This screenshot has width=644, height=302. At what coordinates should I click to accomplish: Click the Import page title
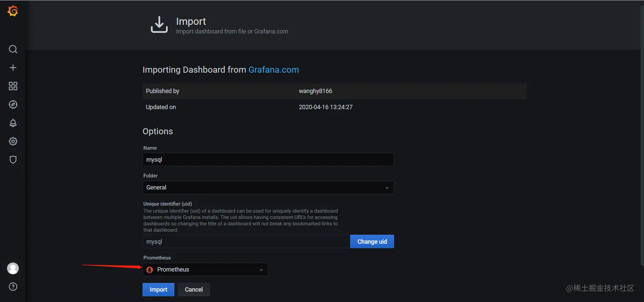(191, 21)
